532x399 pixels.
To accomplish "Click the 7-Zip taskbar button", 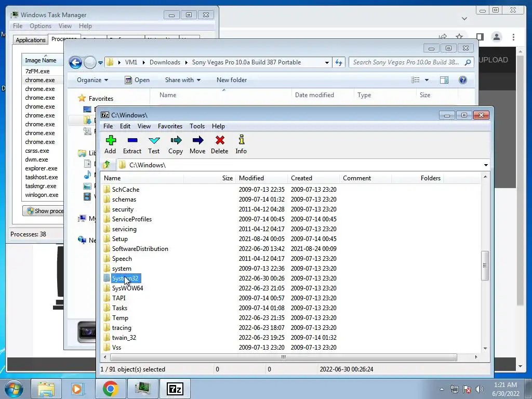I will (175, 389).
